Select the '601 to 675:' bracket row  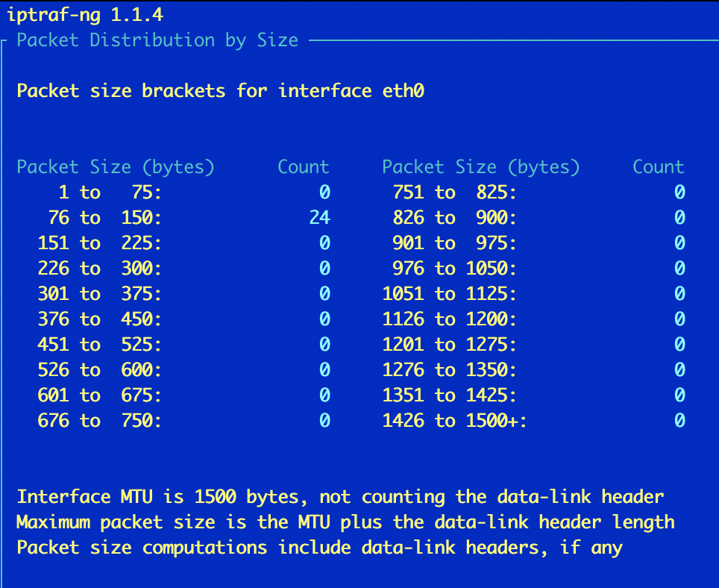[x=184, y=395]
